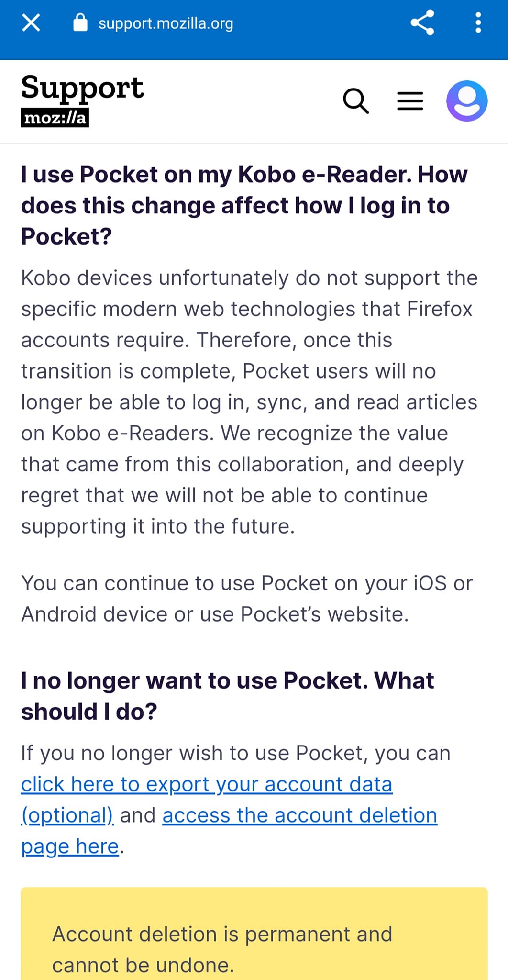Click the export your account data link
Image resolution: width=508 pixels, height=980 pixels.
[207, 784]
